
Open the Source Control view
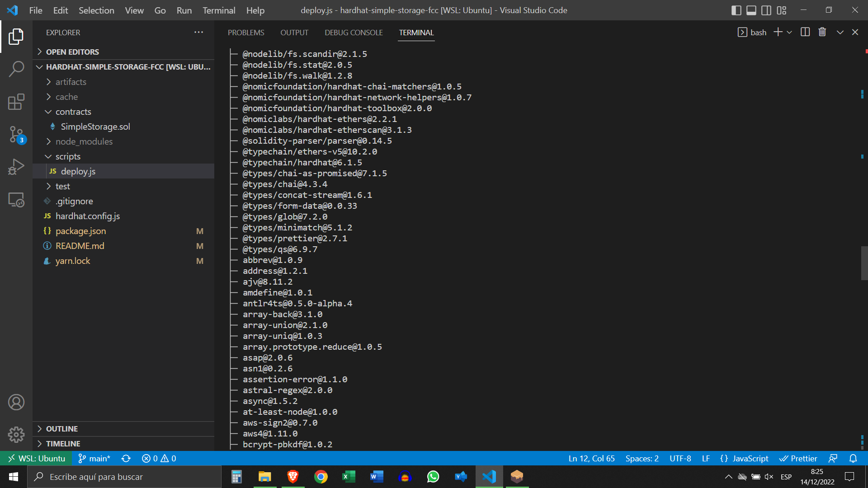coord(16,134)
